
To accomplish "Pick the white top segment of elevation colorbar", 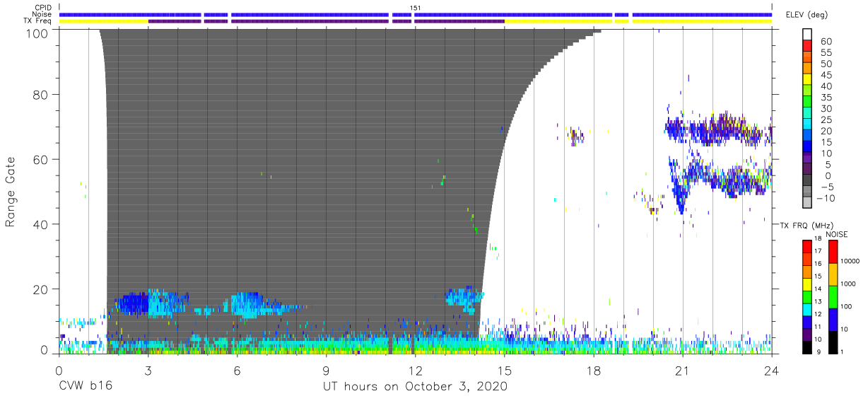I will pos(808,35).
